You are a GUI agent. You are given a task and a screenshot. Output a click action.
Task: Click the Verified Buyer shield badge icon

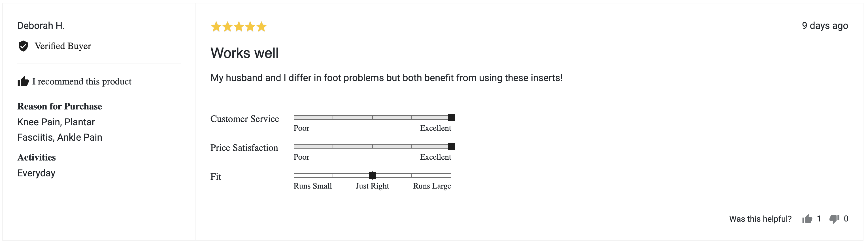click(x=23, y=46)
